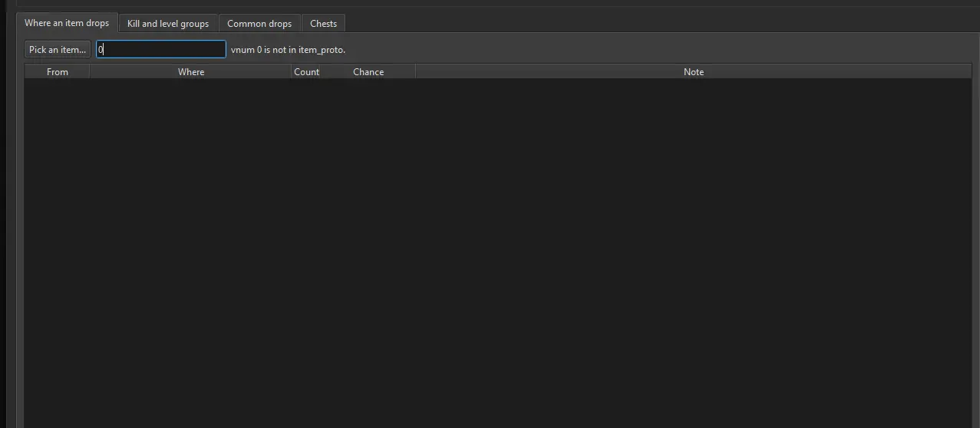The width and height of the screenshot is (980, 428).
Task: Click the Pick an item... button
Action: pyautogui.click(x=58, y=49)
